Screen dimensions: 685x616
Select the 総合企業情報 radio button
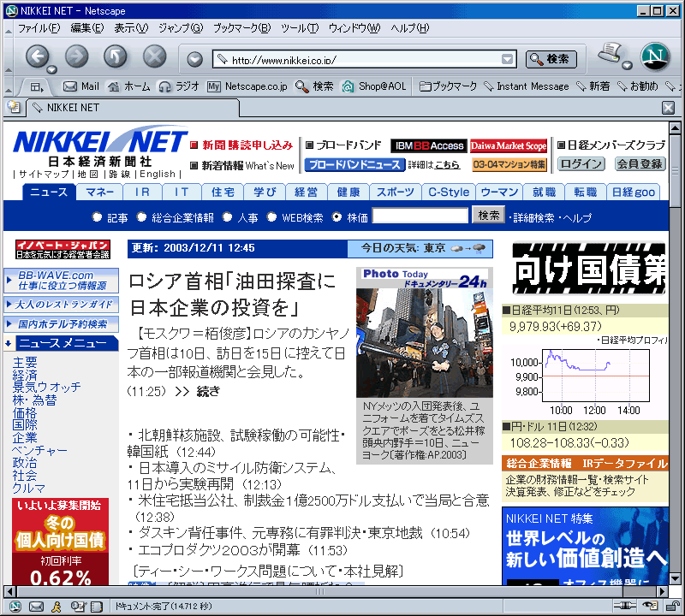[141, 216]
